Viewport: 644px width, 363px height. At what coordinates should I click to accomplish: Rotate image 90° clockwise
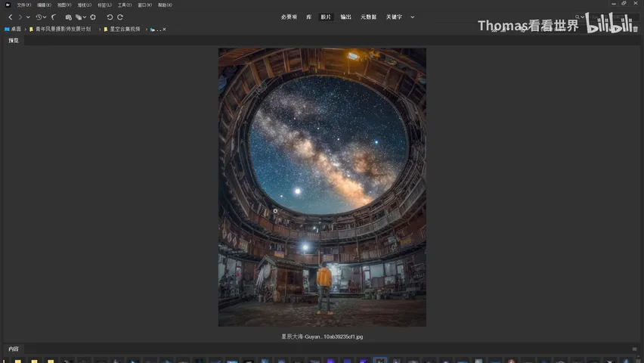tap(120, 17)
